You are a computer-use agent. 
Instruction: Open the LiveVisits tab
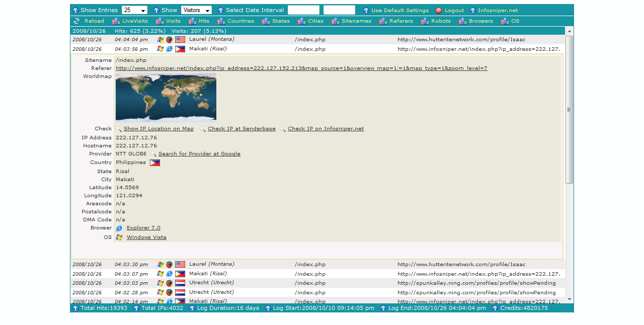(135, 21)
